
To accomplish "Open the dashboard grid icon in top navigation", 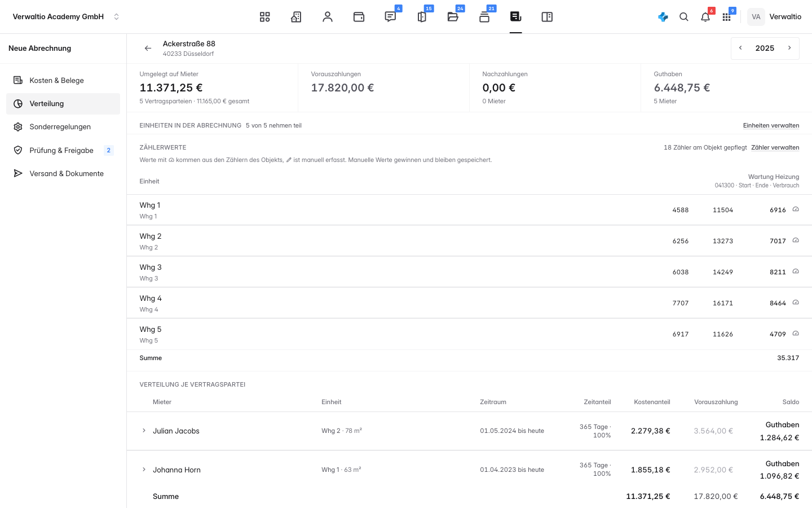I will [265, 17].
